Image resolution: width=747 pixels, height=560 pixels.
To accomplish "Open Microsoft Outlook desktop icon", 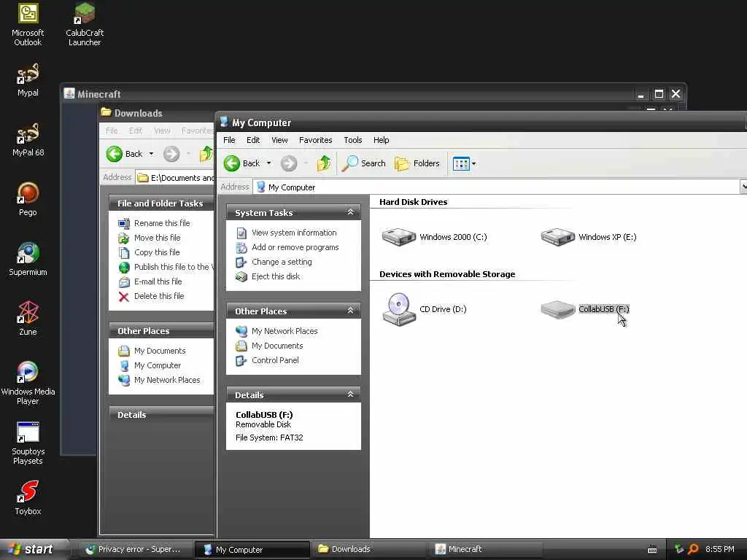I will click(x=28, y=25).
